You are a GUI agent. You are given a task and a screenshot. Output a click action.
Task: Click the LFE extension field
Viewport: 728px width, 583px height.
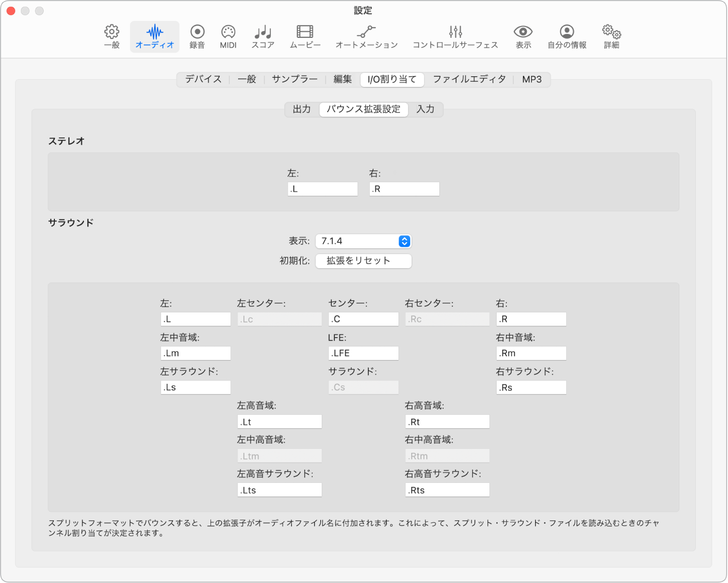tap(364, 353)
